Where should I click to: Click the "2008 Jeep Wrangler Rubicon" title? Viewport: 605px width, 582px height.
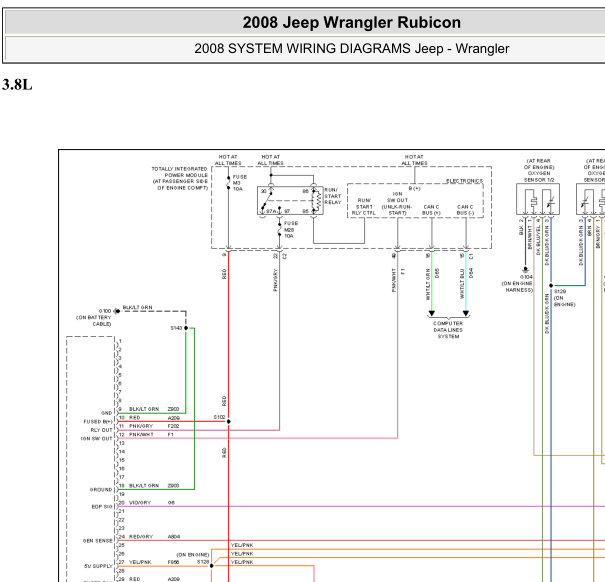point(352,22)
